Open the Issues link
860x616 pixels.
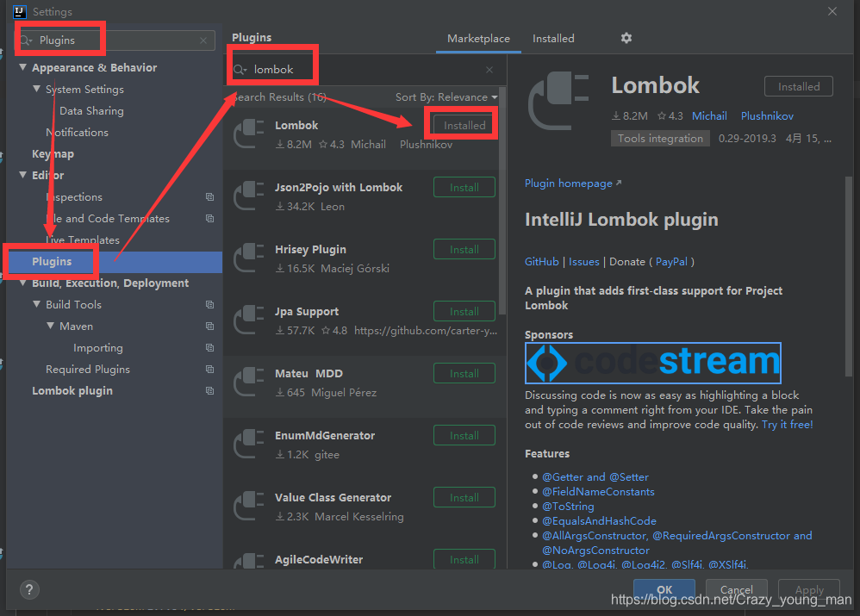coord(583,262)
